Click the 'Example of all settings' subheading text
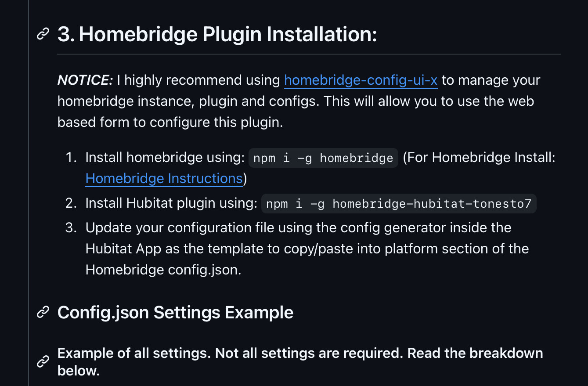The image size is (588, 386). point(300,362)
